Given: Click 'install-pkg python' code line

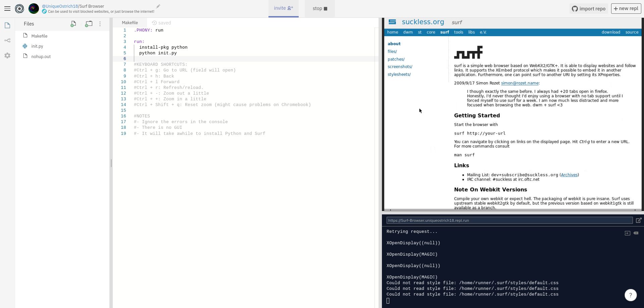Looking at the screenshot, I should [163, 47].
